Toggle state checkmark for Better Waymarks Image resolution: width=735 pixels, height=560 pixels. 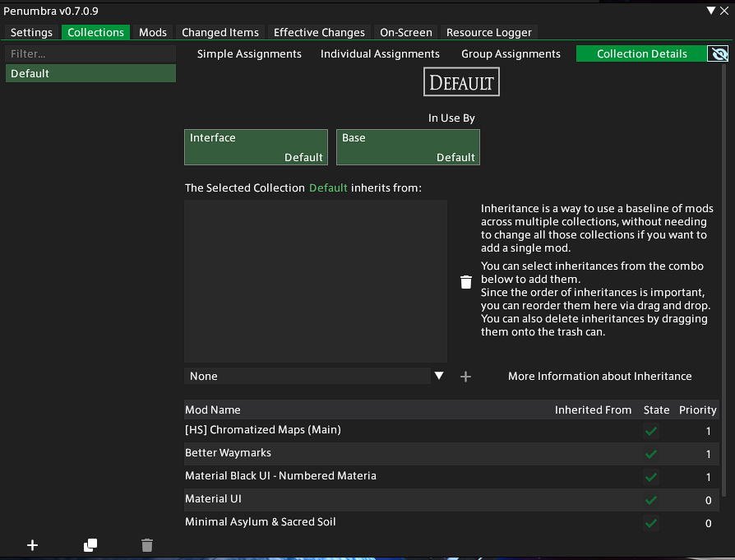coord(650,454)
